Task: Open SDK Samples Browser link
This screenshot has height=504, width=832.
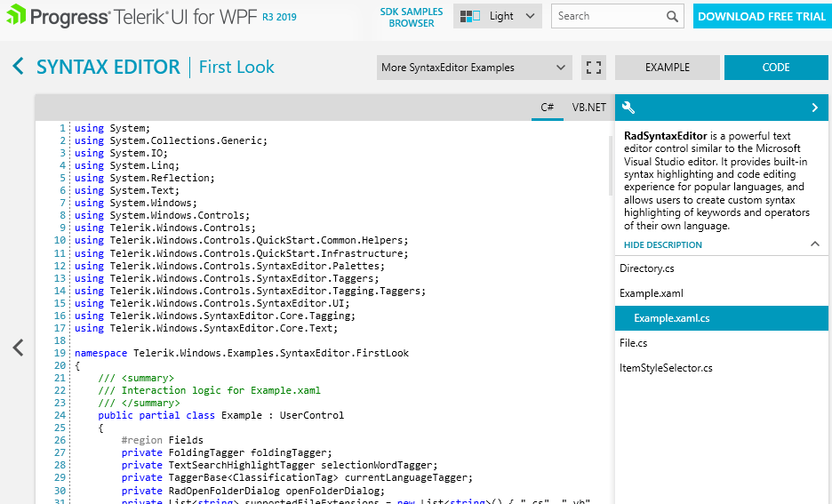Action: 412,17
